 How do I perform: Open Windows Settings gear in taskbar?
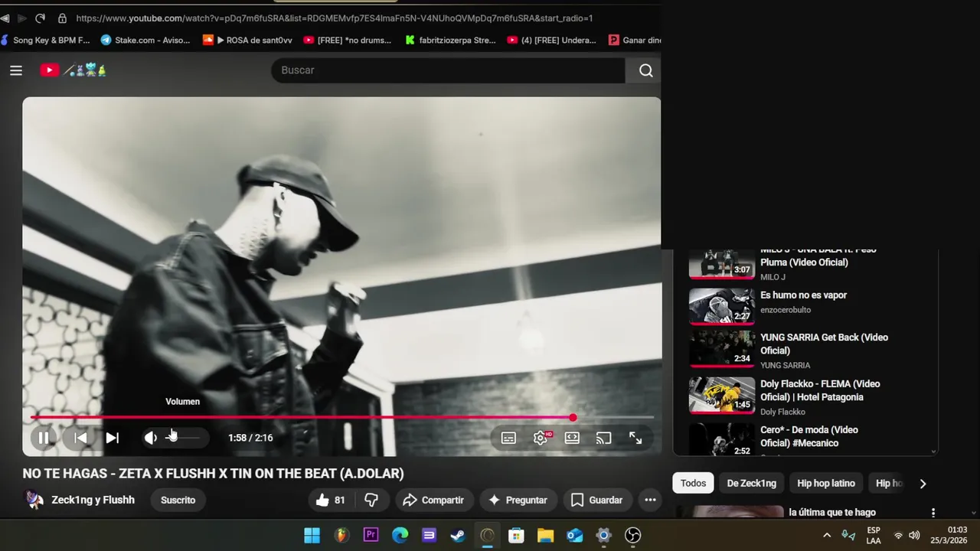603,535
